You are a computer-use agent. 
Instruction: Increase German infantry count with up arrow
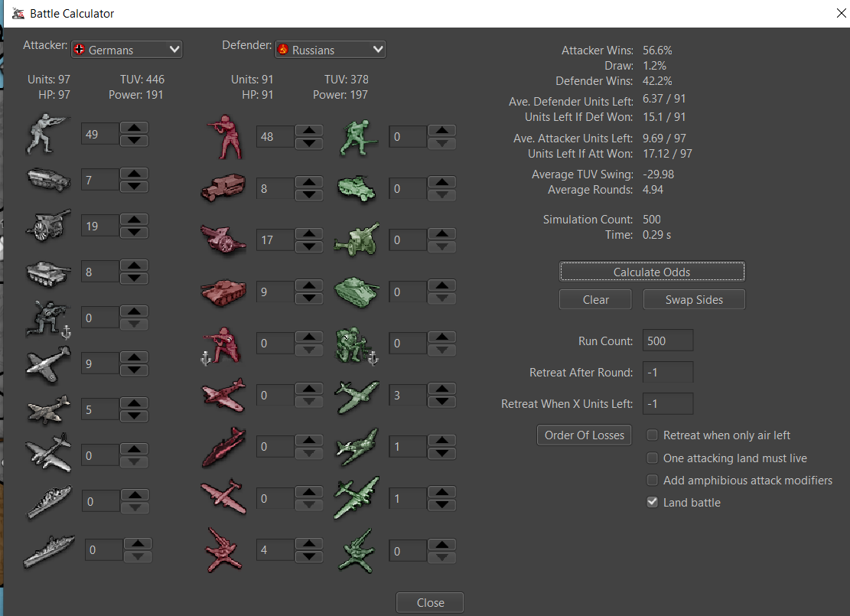135,128
